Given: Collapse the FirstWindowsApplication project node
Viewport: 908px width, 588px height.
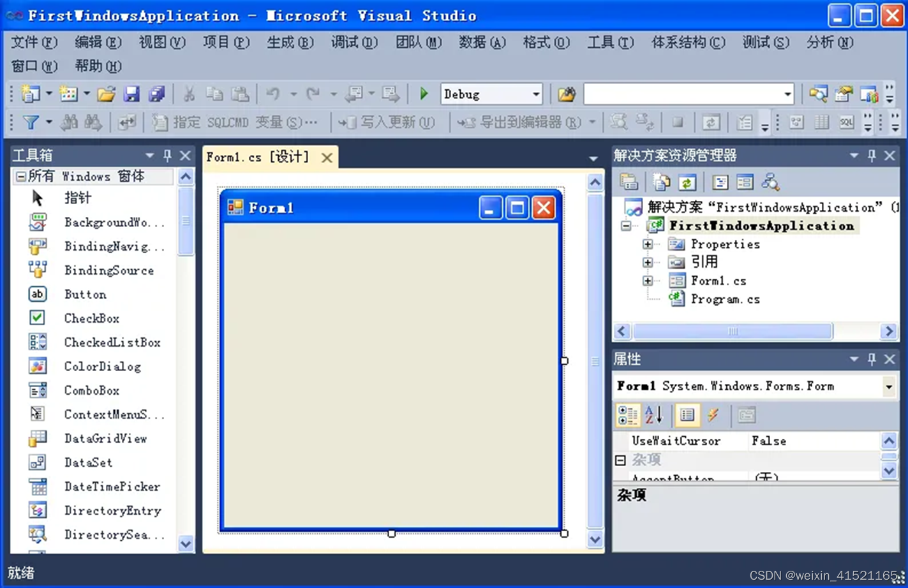Looking at the screenshot, I should [x=626, y=226].
